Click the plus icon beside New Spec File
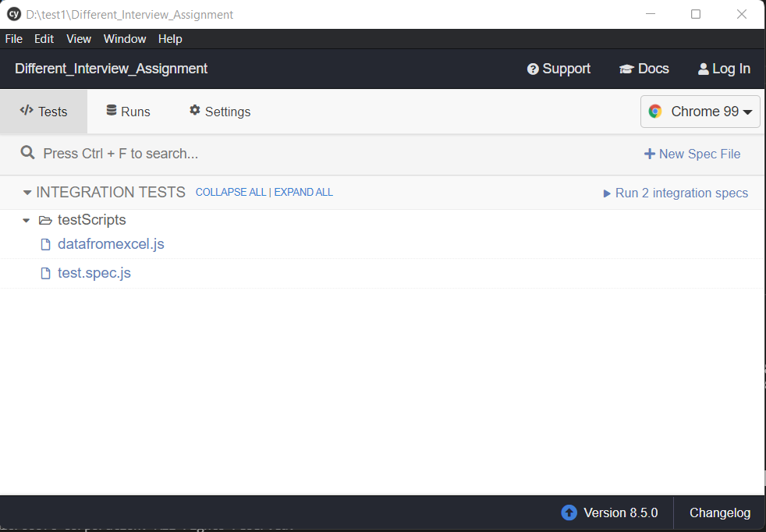This screenshot has height=532, width=766. click(649, 154)
